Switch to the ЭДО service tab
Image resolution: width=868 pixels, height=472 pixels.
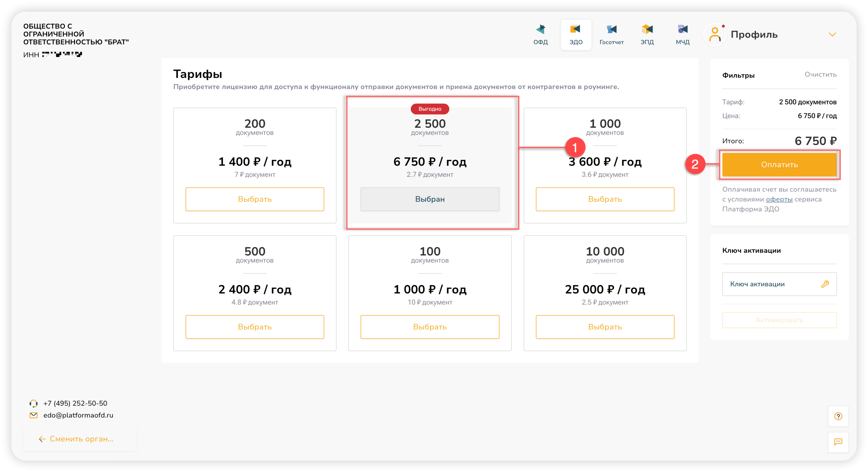(576, 34)
